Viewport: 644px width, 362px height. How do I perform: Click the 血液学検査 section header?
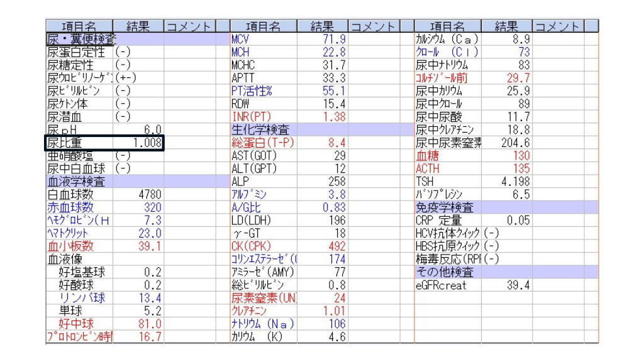coord(76,182)
